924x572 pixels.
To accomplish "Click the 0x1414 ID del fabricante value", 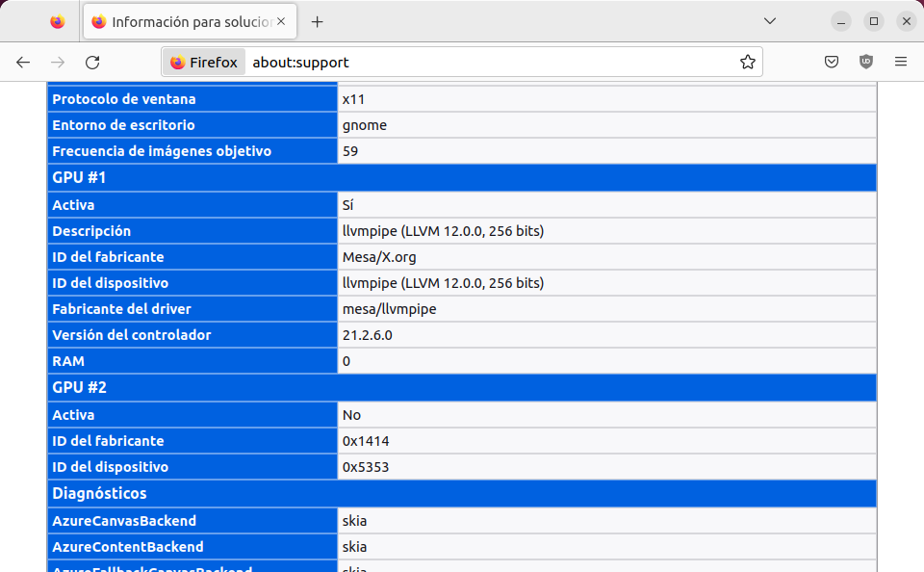I will tap(366, 441).
